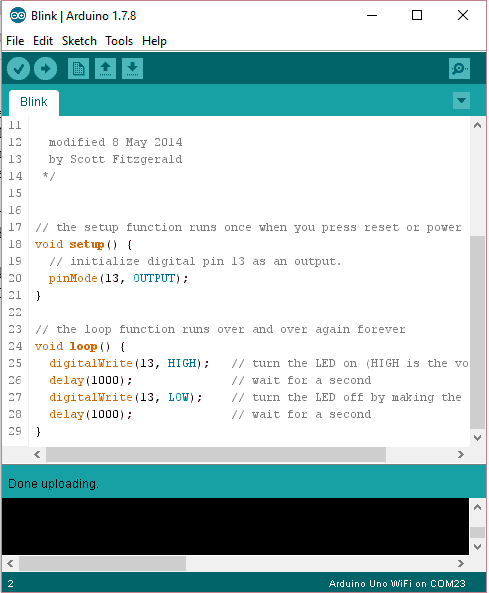Click the console horizontal scrollbar left arrow
489x593 pixels.
[11, 564]
